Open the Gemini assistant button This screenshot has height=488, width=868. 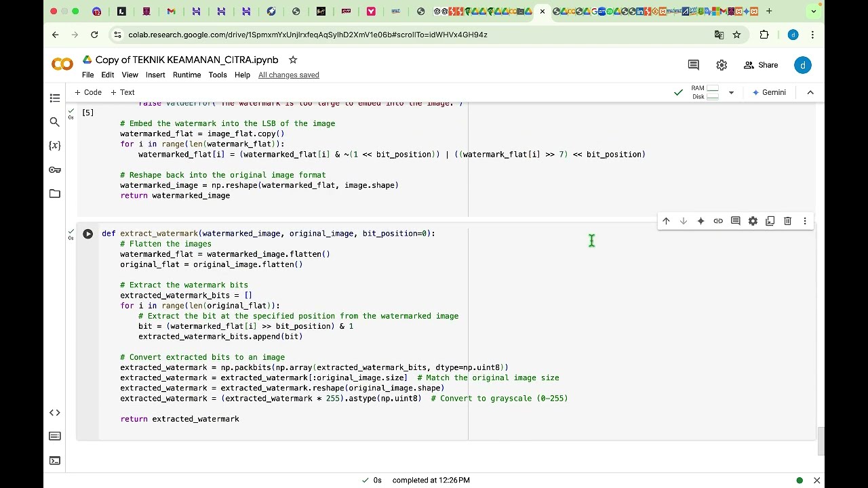click(x=769, y=92)
